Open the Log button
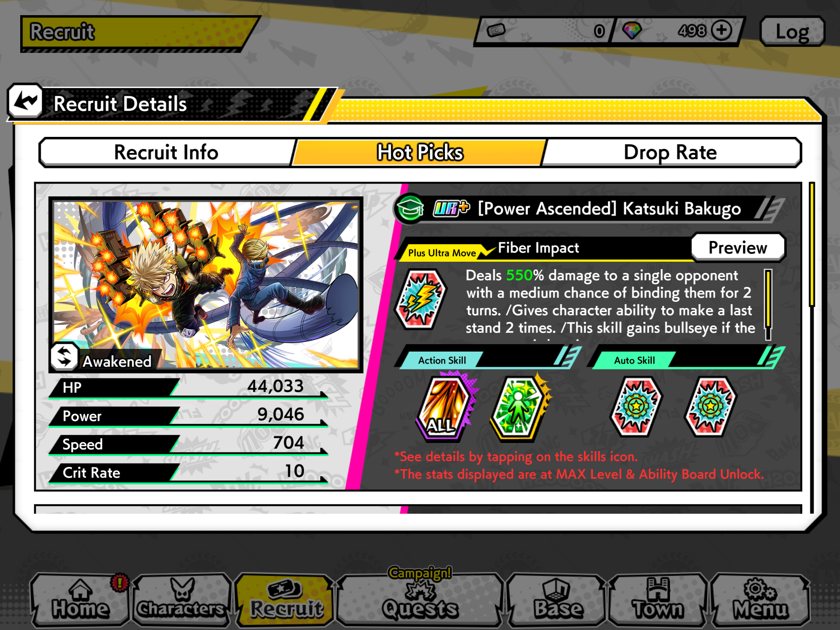 tap(792, 31)
